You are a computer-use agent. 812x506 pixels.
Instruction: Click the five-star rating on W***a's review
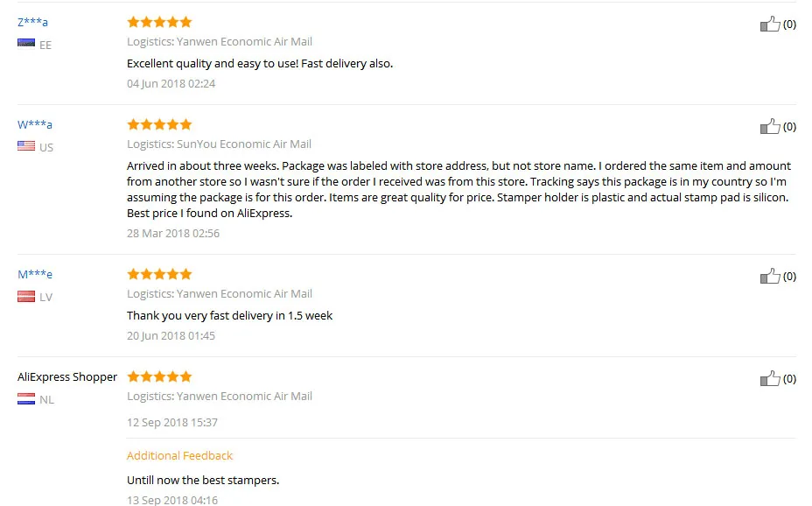coord(159,124)
